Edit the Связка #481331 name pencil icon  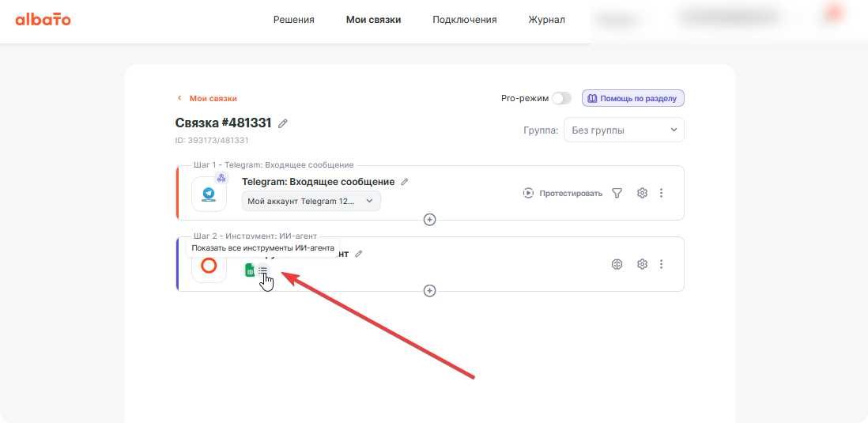click(283, 123)
